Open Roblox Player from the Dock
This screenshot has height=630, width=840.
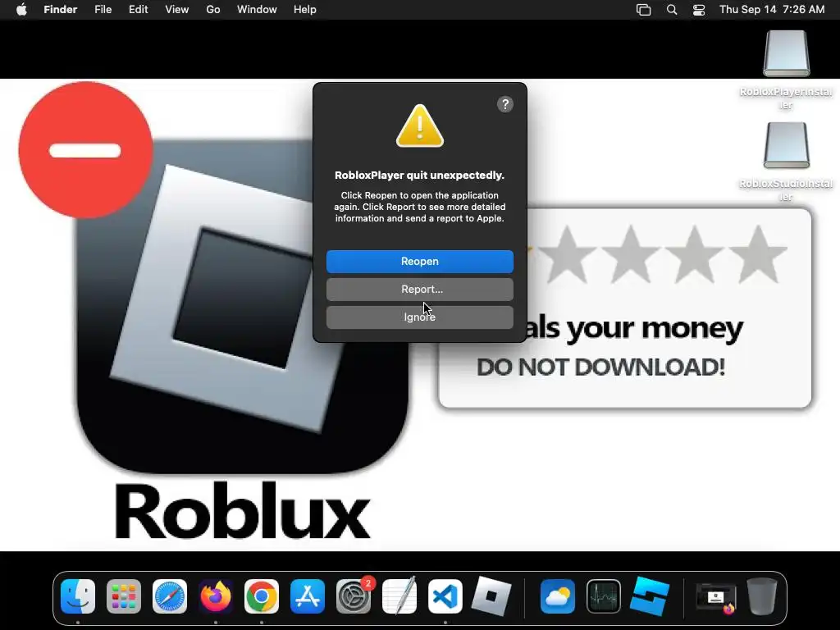[491, 596]
